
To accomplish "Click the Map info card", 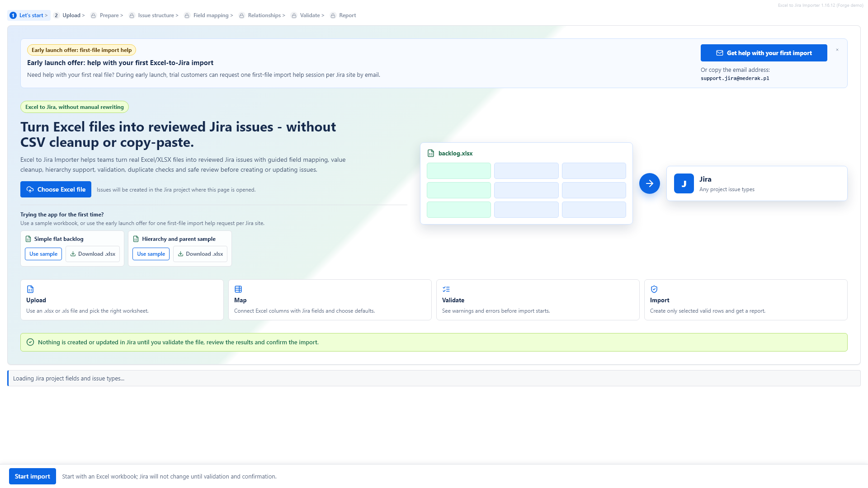I will (x=330, y=300).
